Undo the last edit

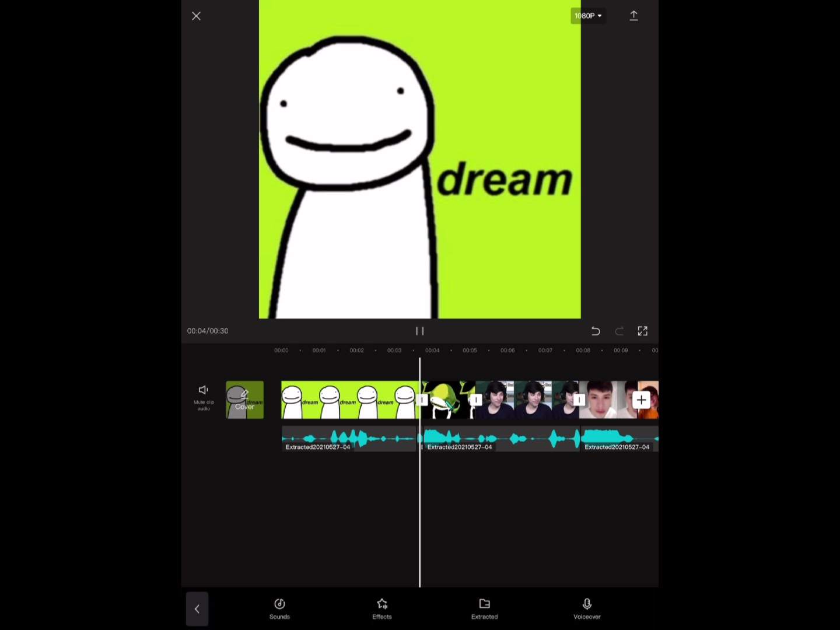pyautogui.click(x=596, y=331)
